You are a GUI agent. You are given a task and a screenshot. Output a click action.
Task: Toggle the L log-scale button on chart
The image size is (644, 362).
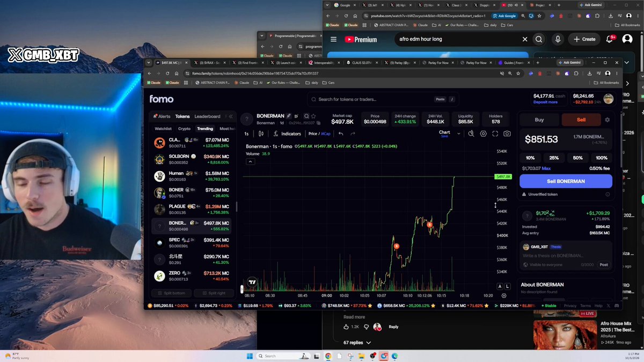coord(507,286)
